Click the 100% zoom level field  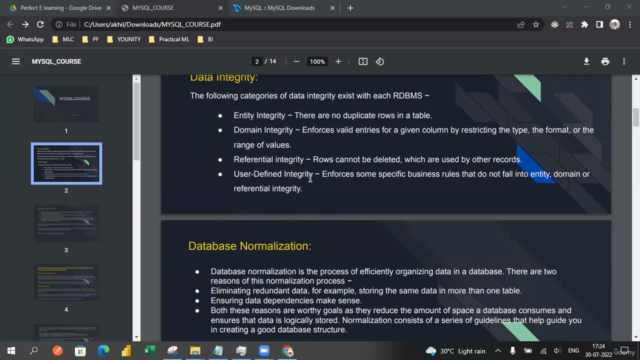pos(317,62)
